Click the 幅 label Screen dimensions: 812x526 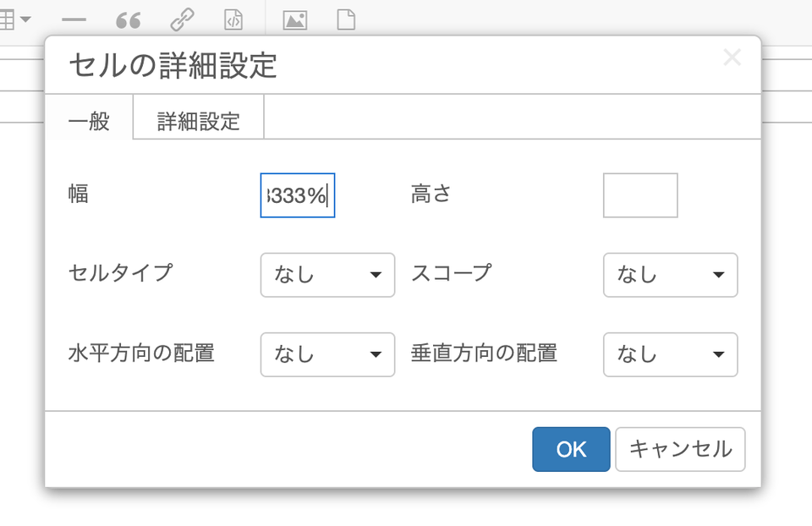79,195
